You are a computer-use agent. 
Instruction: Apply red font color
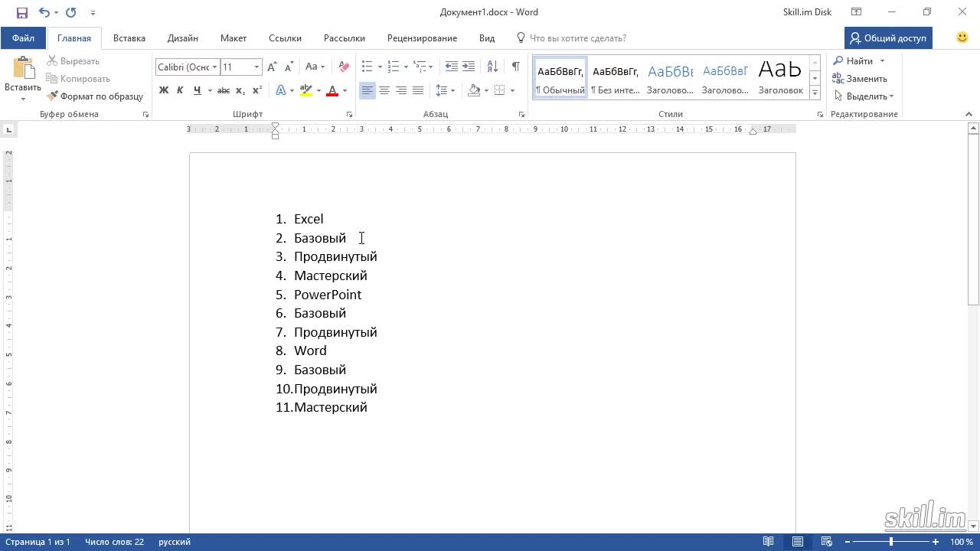pyautogui.click(x=332, y=90)
